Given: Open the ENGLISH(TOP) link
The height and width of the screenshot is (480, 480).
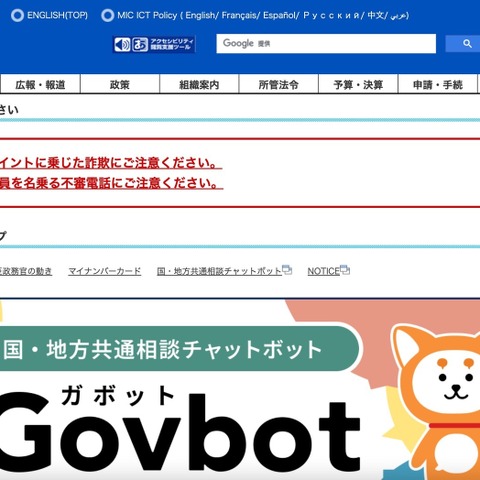Looking at the screenshot, I should tap(57, 15).
